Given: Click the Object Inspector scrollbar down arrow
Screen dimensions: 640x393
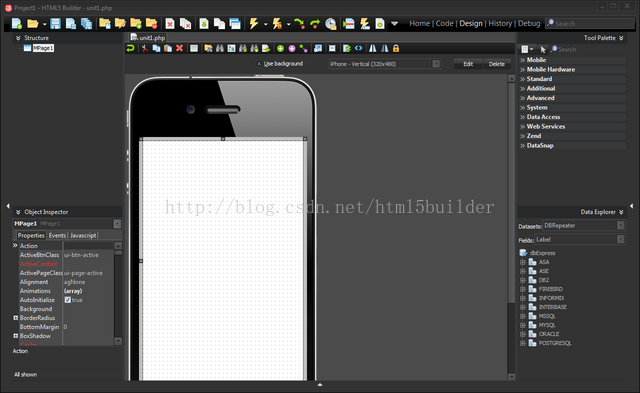Looking at the screenshot, I should pos(118,341).
